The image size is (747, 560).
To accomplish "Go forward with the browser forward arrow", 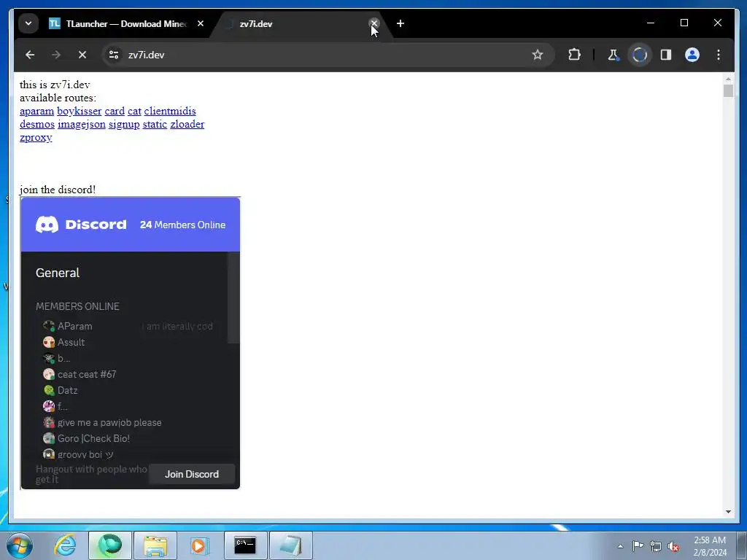I will pyautogui.click(x=56, y=55).
